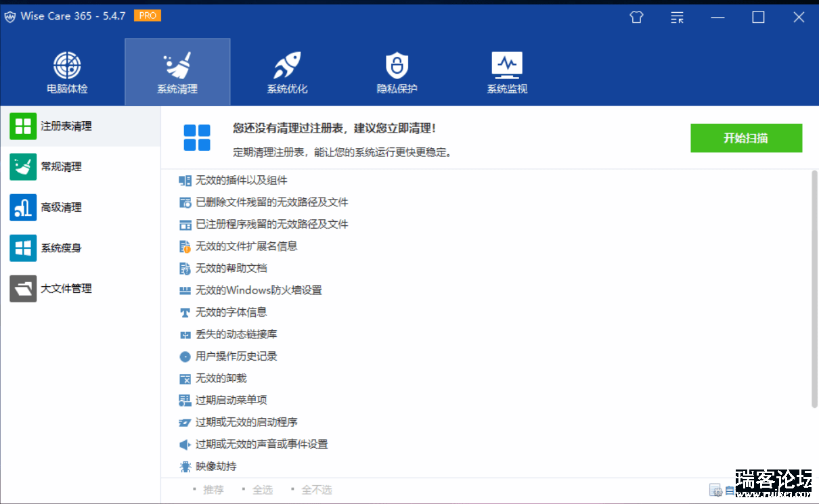Open 系统瘦身 in the sidebar

pos(80,248)
